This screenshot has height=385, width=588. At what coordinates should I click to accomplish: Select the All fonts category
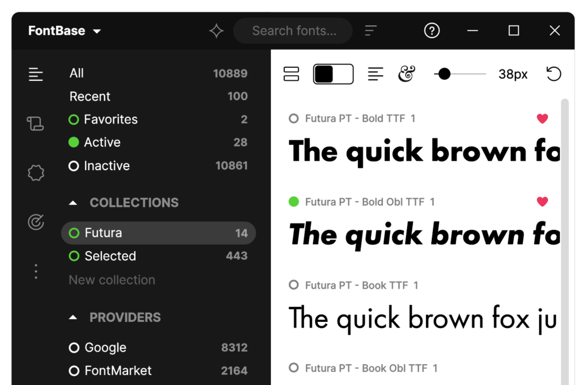coord(158,73)
